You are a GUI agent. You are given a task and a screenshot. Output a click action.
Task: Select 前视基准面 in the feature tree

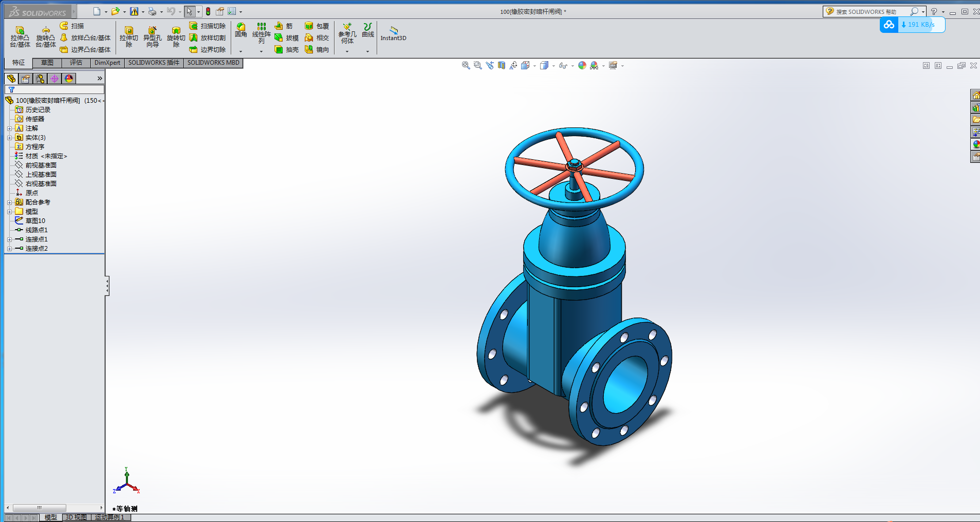(x=41, y=165)
